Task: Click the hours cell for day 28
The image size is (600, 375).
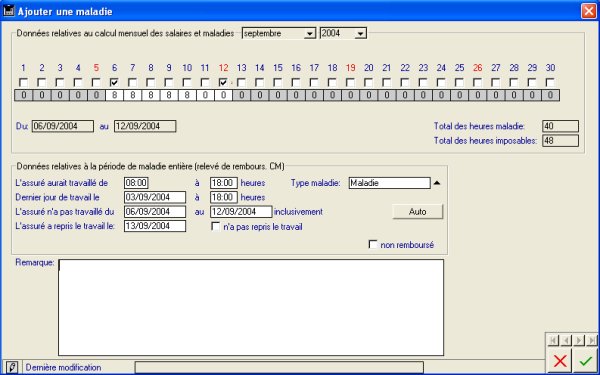Action: (x=514, y=95)
